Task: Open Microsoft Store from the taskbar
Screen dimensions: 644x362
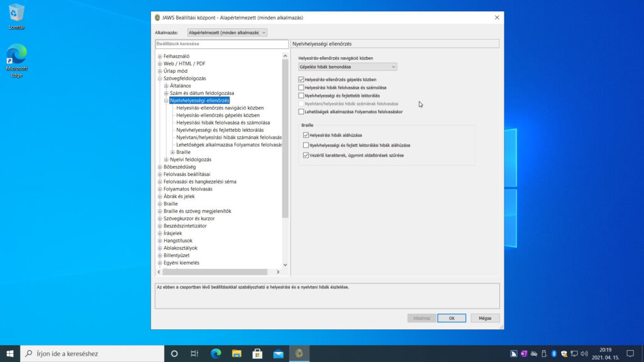Action: coord(257,353)
